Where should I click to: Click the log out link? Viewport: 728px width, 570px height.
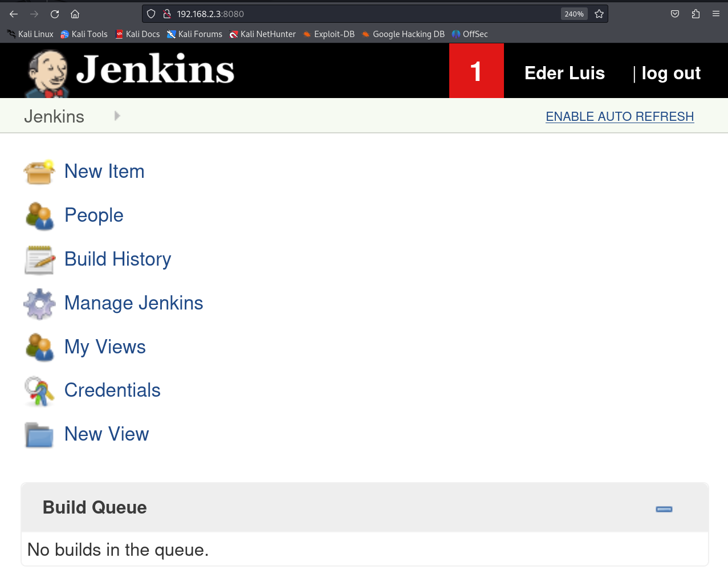coord(670,73)
